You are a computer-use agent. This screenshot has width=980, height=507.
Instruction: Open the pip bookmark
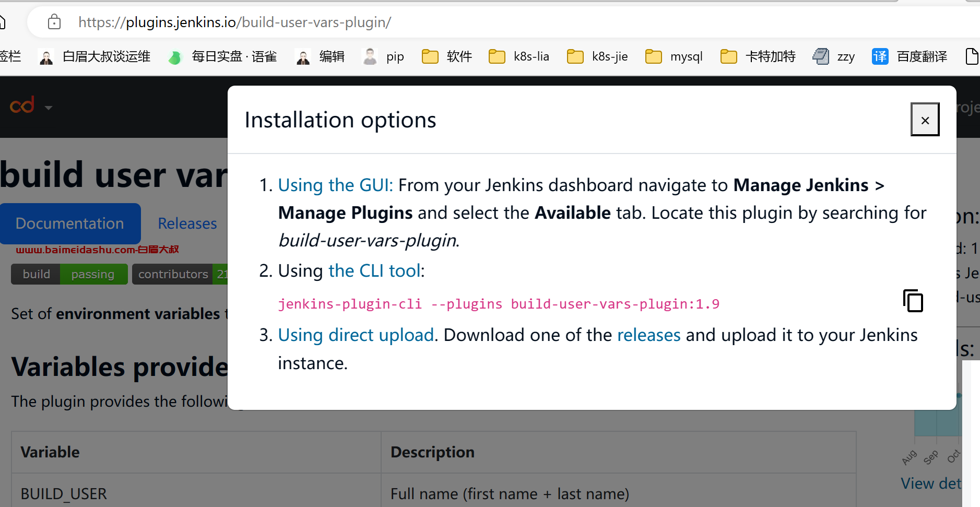pos(383,56)
